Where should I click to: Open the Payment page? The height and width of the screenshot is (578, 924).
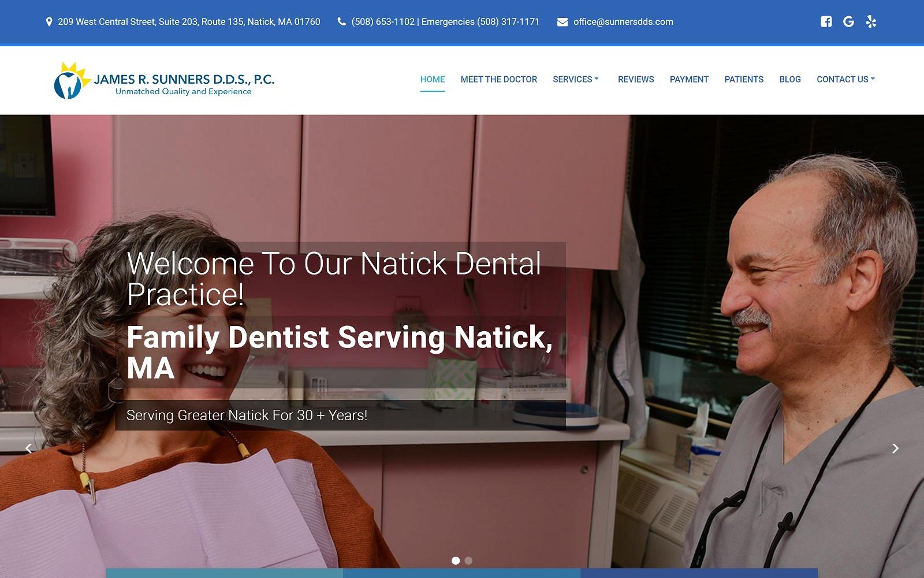pos(689,79)
